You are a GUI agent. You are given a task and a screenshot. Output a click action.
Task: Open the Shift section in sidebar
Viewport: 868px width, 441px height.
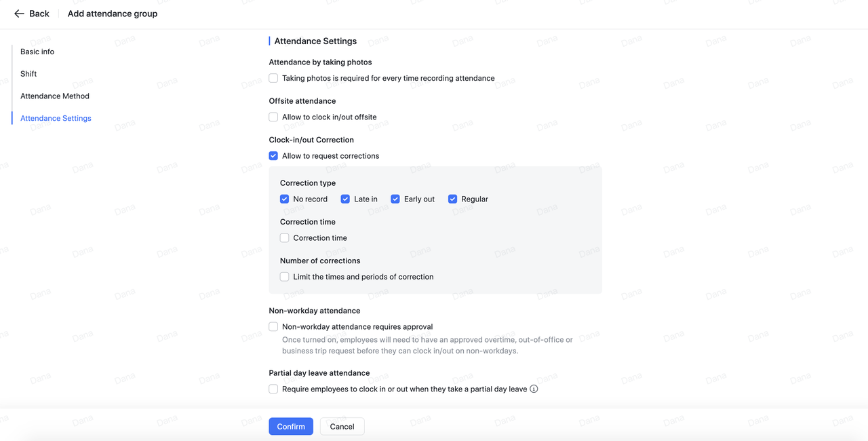28,74
